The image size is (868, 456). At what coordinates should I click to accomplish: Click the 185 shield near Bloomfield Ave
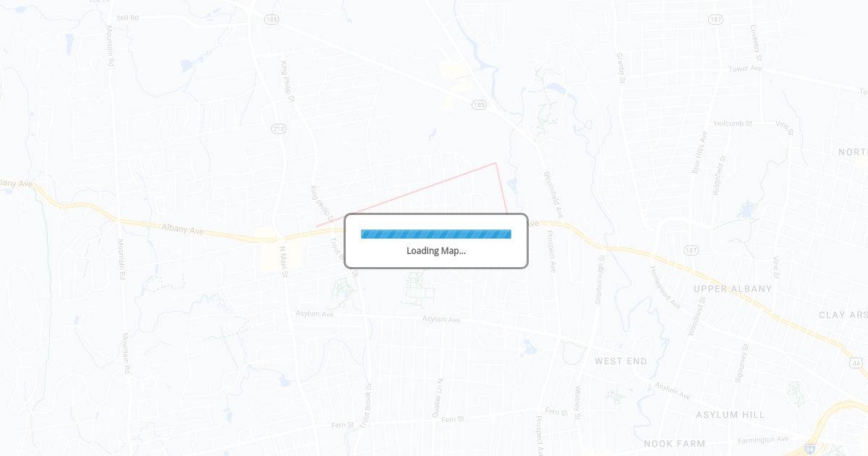click(x=479, y=105)
